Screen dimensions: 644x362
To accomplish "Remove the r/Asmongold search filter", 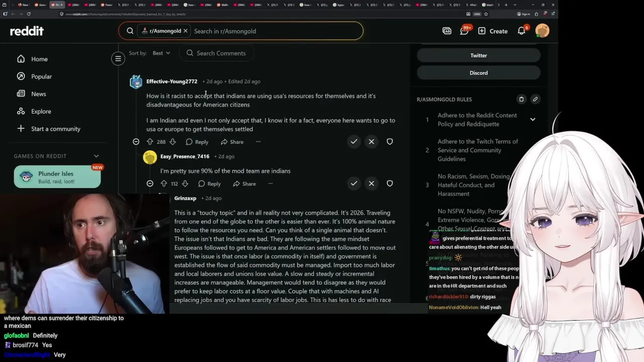I will click(x=185, y=31).
